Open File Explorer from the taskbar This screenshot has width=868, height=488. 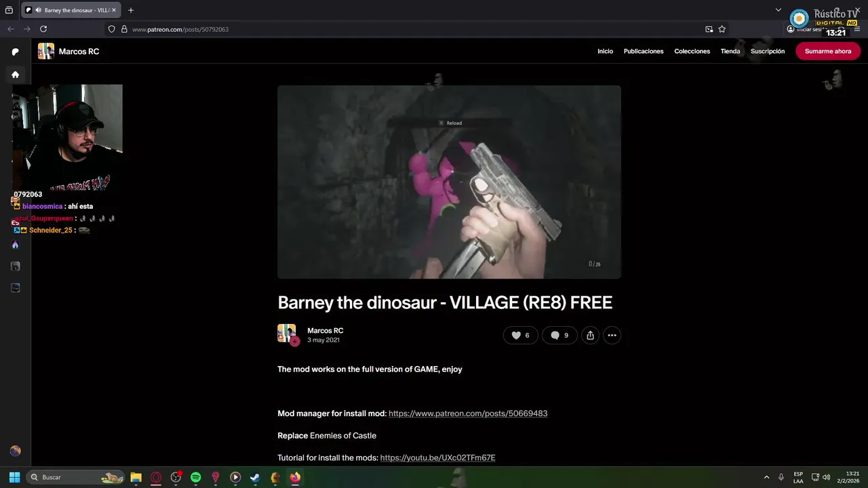tap(136, 477)
